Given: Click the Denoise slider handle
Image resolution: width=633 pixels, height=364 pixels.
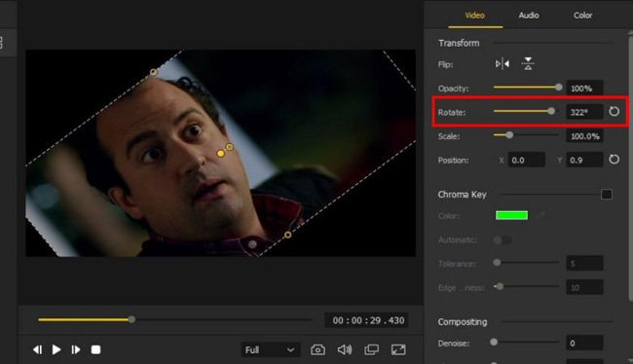Looking at the screenshot, I should 494,343.
